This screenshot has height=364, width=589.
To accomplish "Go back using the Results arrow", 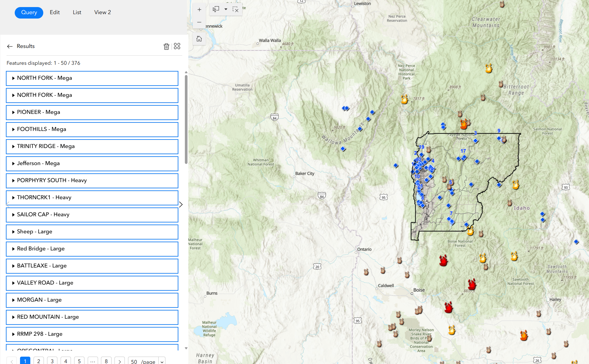I will (x=10, y=46).
